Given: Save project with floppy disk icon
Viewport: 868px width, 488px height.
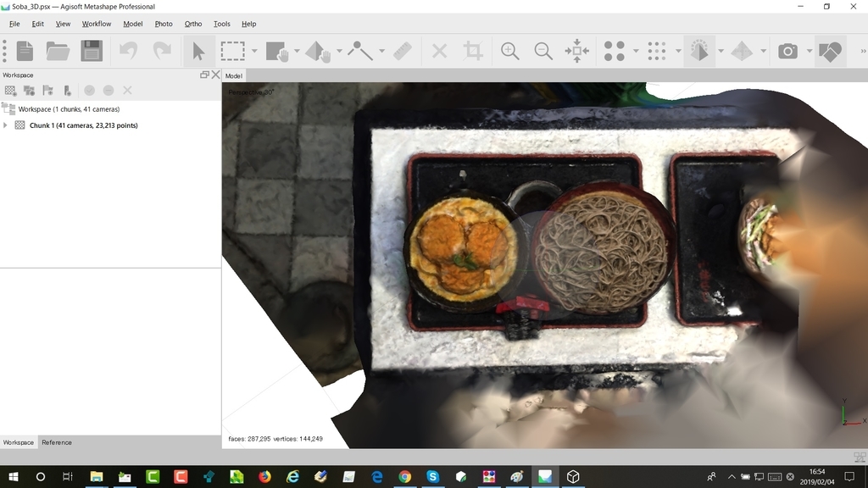Looking at the screenshot, I should [92, 51].
